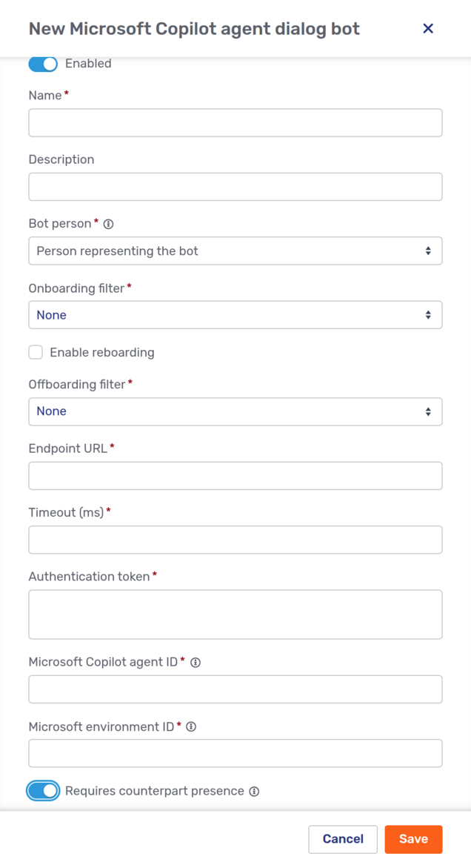Click the Save button

click(x=413, y=839)
